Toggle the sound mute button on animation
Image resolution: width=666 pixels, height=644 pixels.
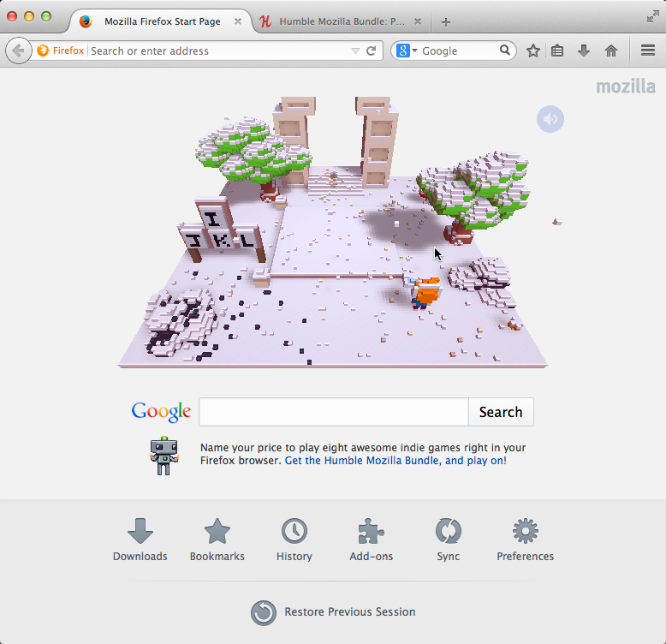(550, 119)
